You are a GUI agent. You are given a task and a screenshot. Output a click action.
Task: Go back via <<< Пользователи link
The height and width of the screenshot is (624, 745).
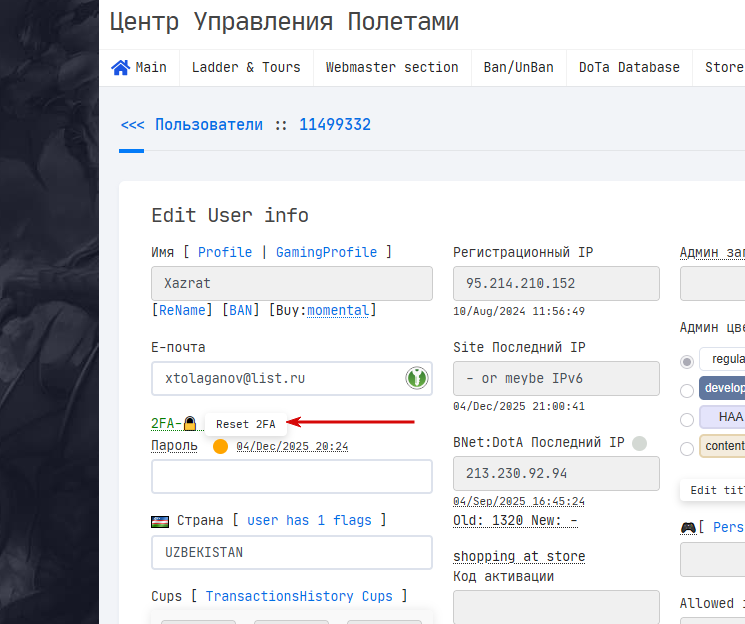point(191,125)
